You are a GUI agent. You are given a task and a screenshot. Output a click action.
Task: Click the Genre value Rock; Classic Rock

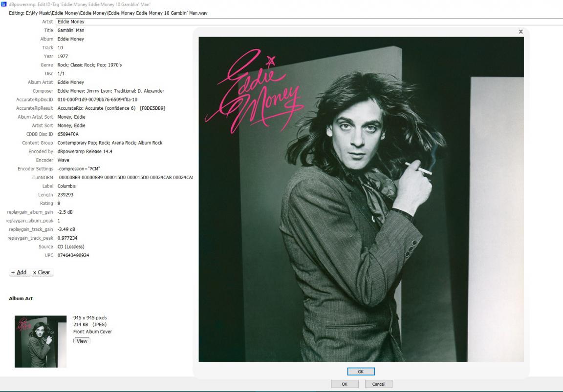point(89,65)
